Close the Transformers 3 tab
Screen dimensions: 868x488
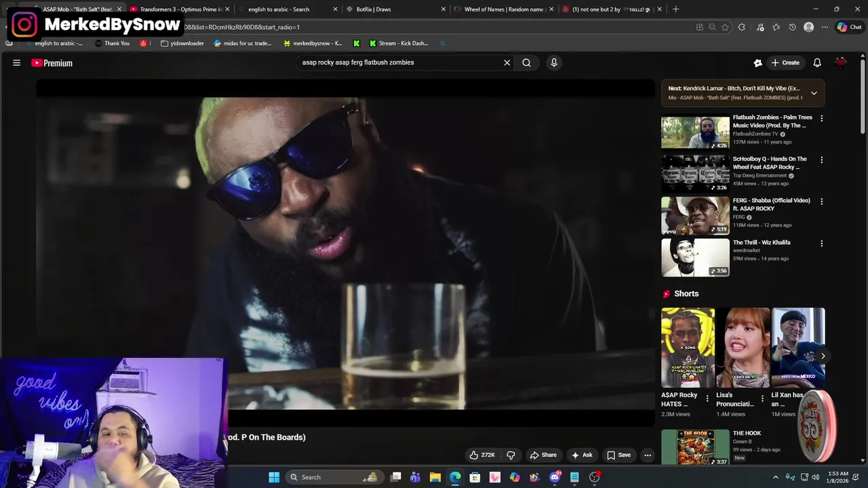(227, 9)
